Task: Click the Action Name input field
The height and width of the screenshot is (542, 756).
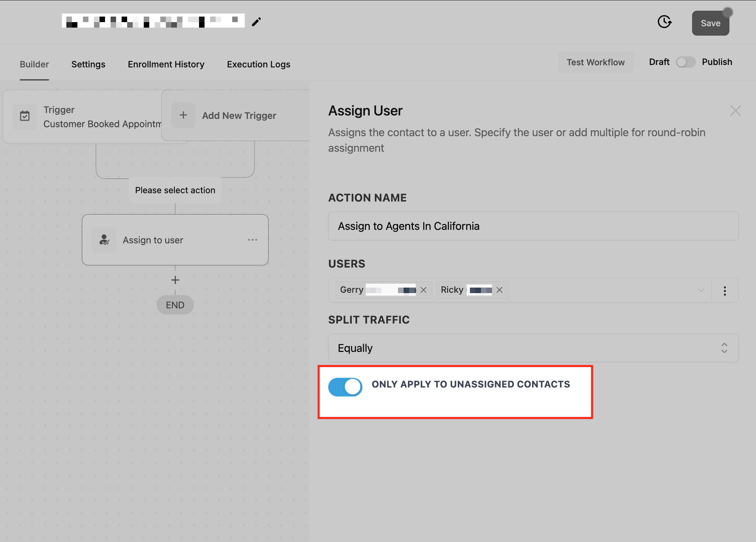Action: click(533, 226)
